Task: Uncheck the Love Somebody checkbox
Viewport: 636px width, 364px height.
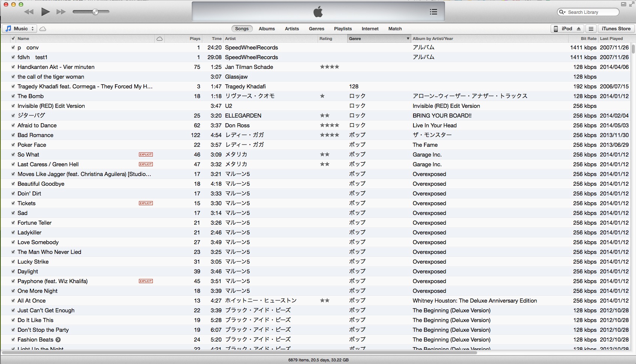Action: click(13, 242)
